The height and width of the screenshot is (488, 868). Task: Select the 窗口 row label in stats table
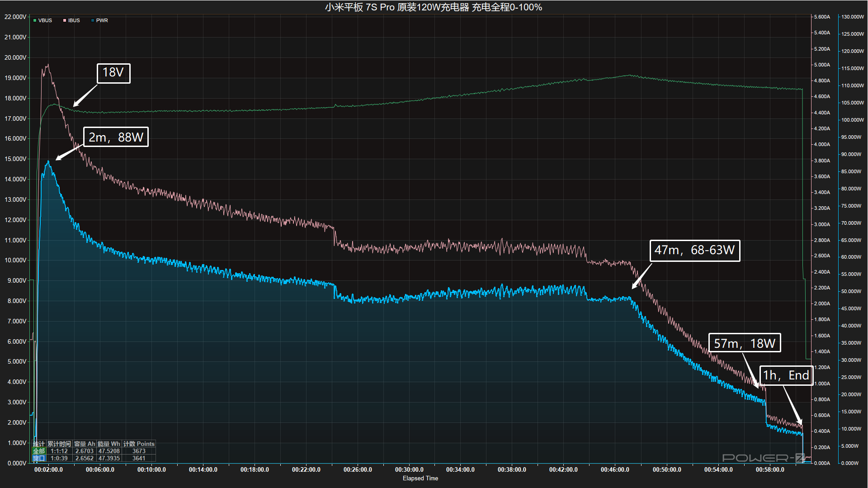(39, 458)
